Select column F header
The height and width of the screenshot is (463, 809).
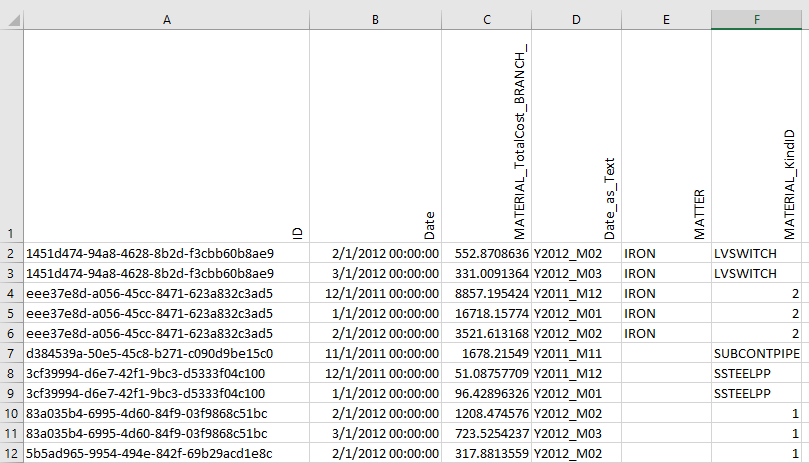tap(759, 19)
